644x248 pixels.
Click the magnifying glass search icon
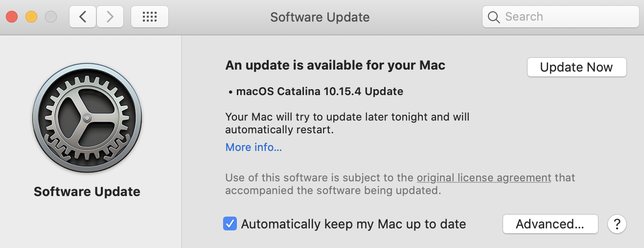tap(493, 17)
